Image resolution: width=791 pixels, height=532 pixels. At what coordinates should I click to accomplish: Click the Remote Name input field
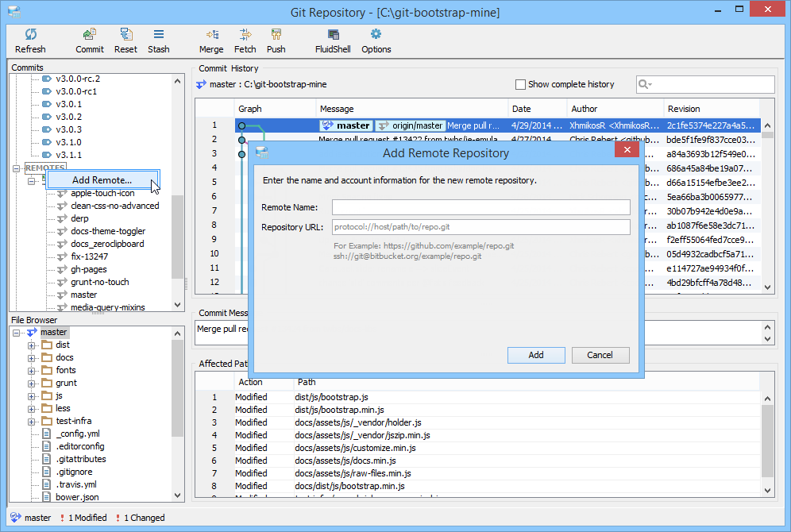coord(480,207)
